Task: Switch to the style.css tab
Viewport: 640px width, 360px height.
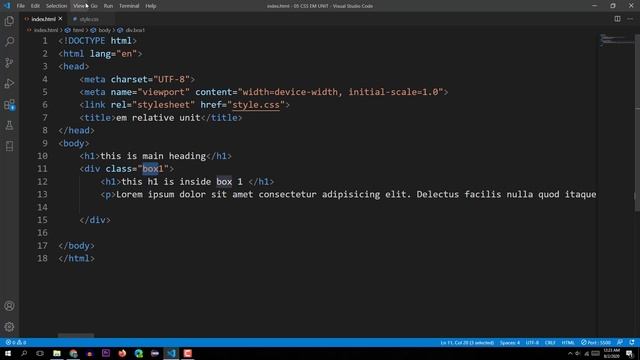Action: [89, 19]
